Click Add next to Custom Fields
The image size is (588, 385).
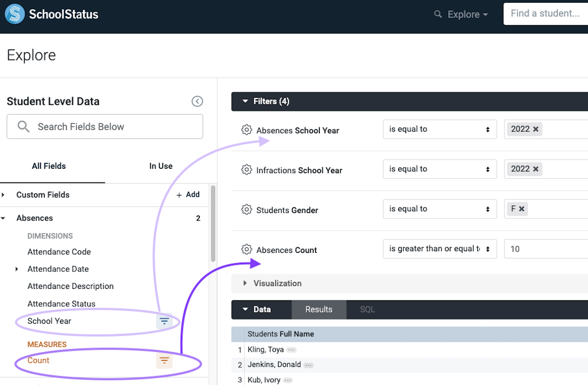point(188,195)
